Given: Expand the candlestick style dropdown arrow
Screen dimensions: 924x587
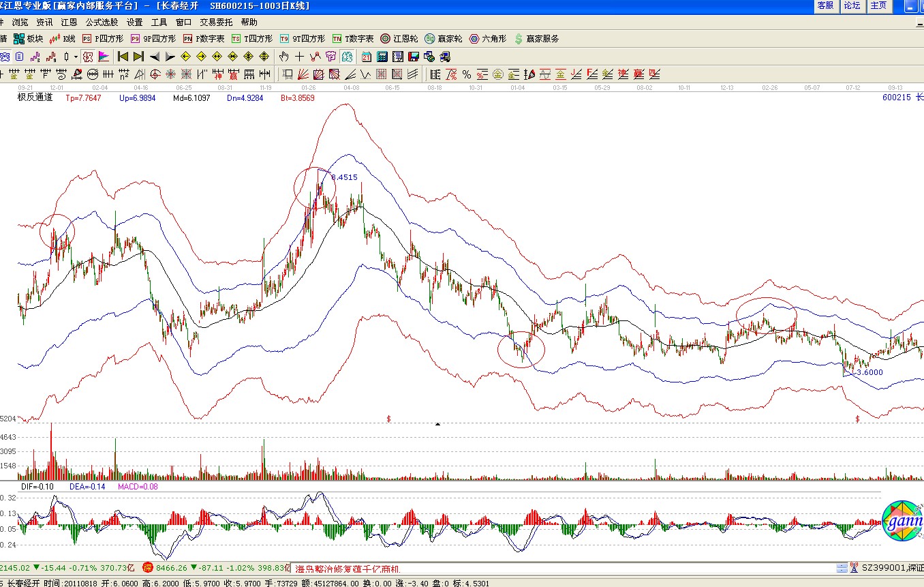Looking at the screenshot, I should point(76,57).
